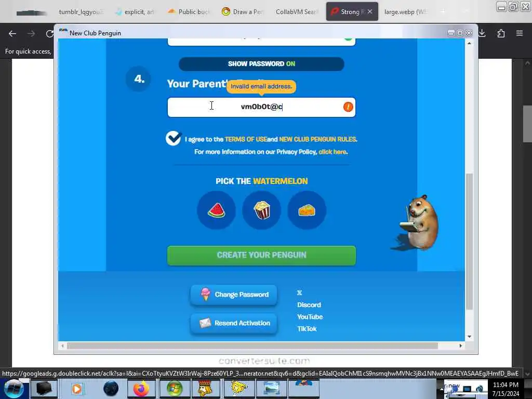Toggle the SHOW PASSWORD ON switch
This screenshot has height=399, width=532.
(x=262, y=64)
